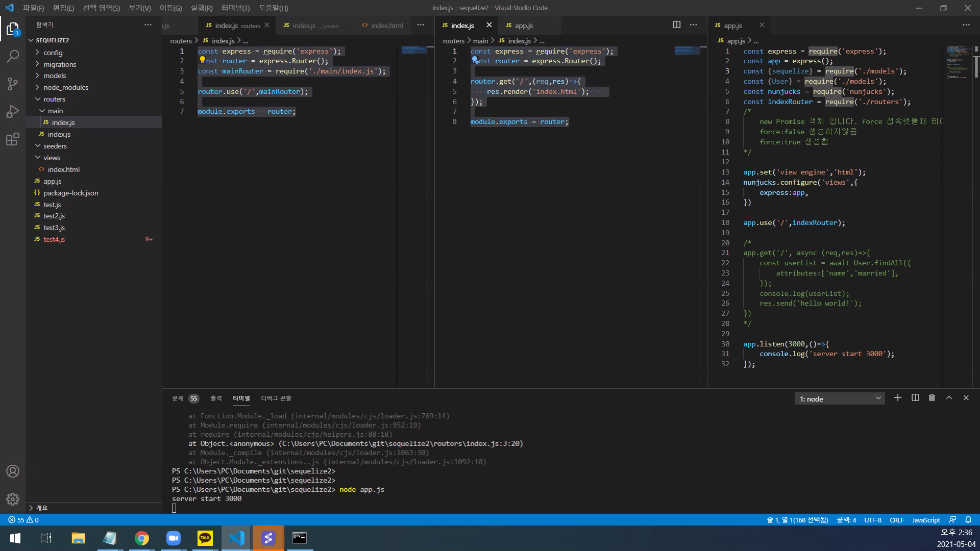The height and width of the screenshot is (551, 980).
Task: Close the terminal panel
Action: 966,398
